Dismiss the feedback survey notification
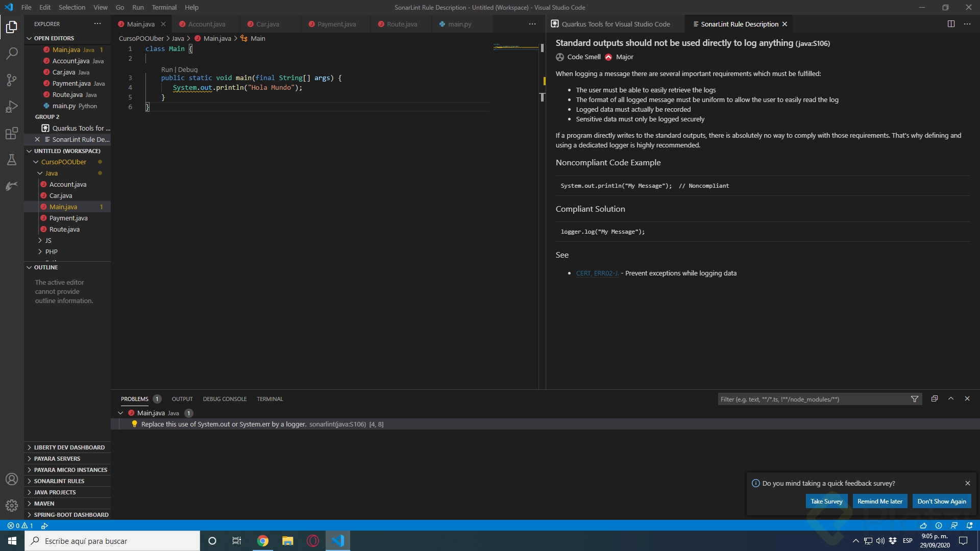The image size is (980, 551). [968, 483]
